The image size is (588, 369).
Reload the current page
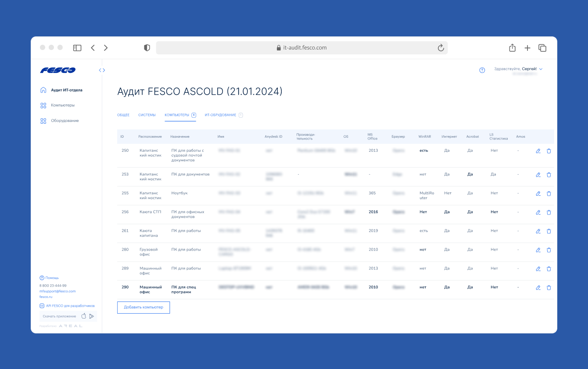[441, 48]
